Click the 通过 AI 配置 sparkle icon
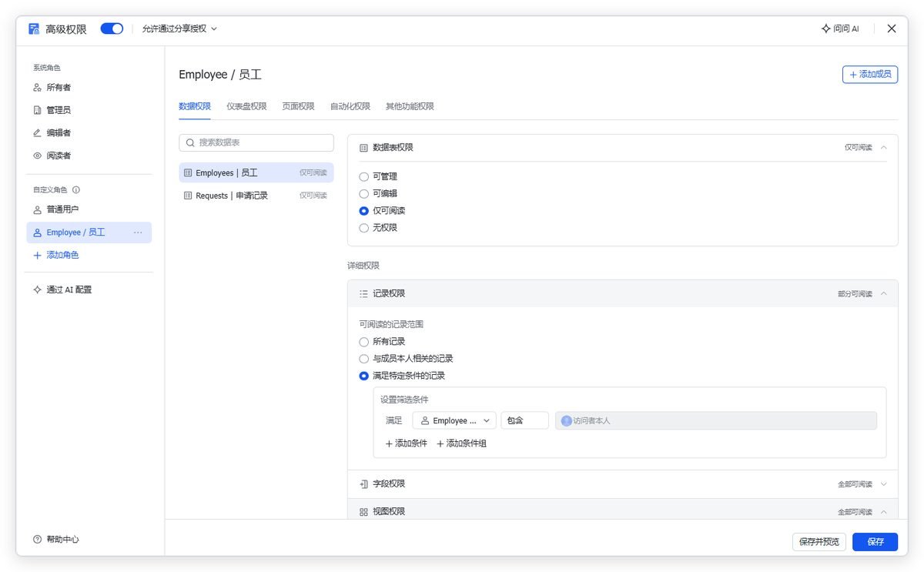The image size is (924, 572). [x=37, y=289]
